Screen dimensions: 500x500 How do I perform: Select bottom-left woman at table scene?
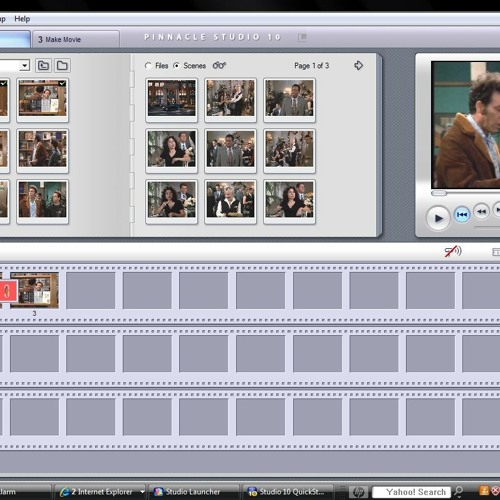172,202
